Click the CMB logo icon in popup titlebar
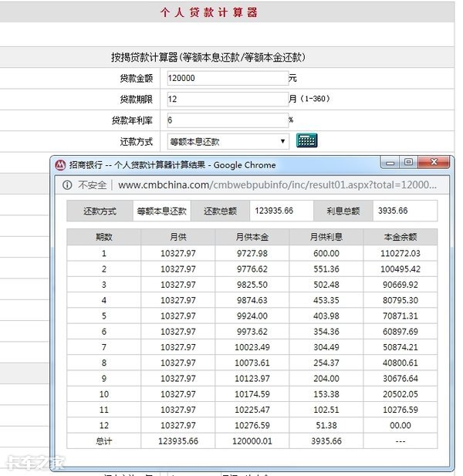Screen dimensions: 463x476 coord(60,165)
